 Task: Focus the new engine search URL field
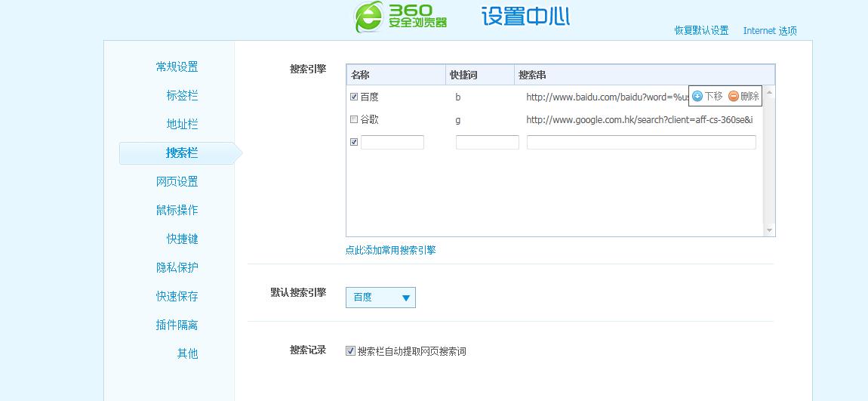pos(641,142)
